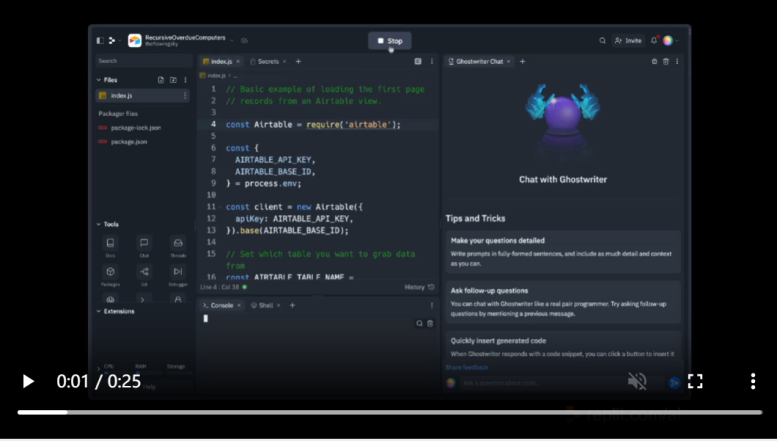Unmute the video audio
This screenshot has width=777, height=441.
[x=637, y=381]
